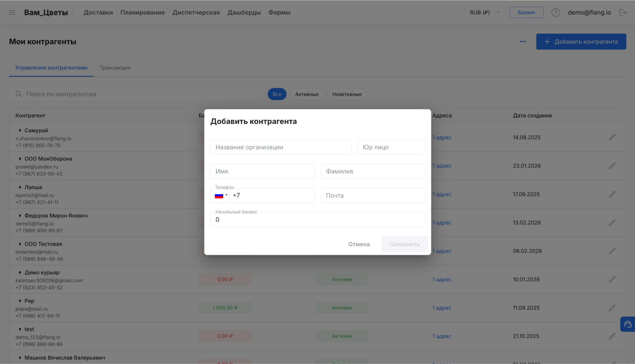Open the support chat icon
Viewport: 635px width, 364px height.
(x=628, y=324)
